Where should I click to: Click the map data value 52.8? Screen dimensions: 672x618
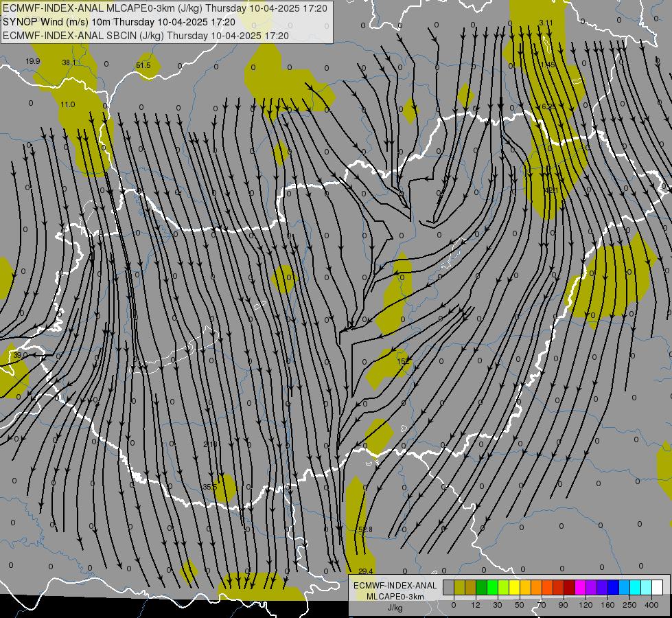(365, 529)
